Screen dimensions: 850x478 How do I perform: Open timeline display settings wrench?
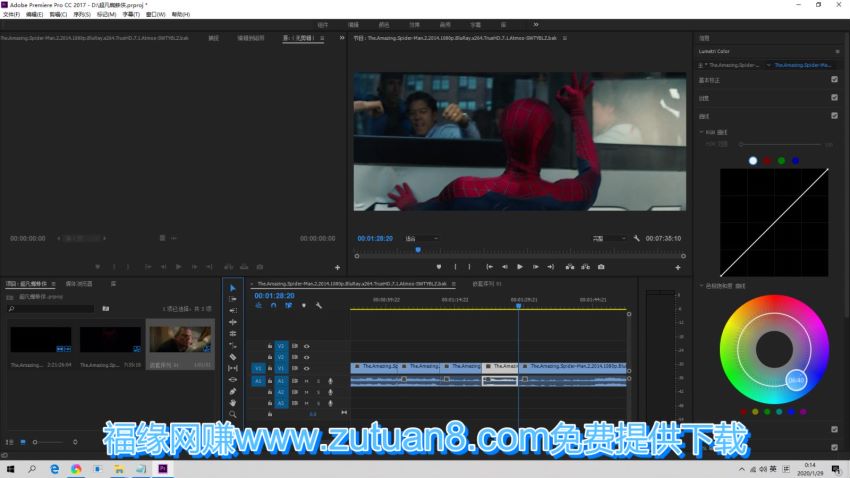319,306
